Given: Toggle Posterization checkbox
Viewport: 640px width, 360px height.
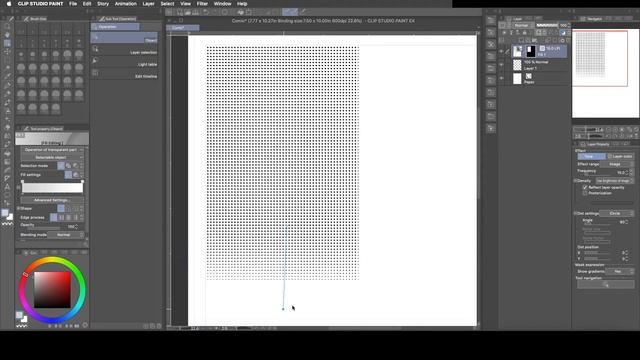Looking at the screenshot, I should click(x=585, y=193).
